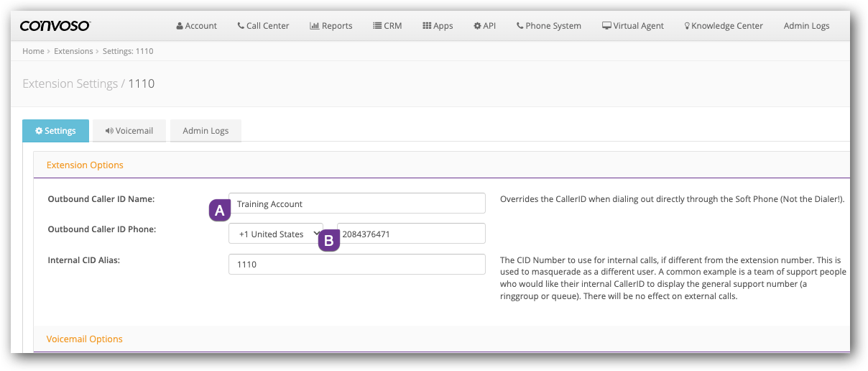The image size is (868, 371).
Task: Go to Home breadcrumb link
Action: [x=33, y=52]
